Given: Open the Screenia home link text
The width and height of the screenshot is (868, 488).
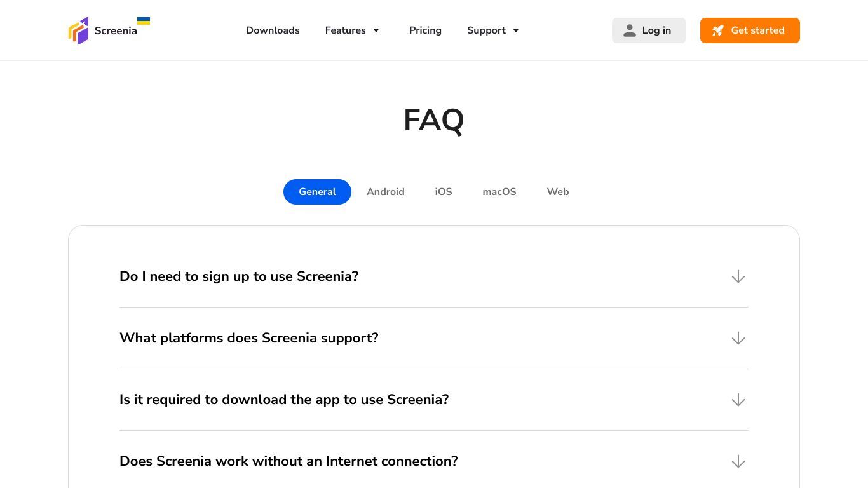Looking at the screenshot, I should pyautogui.click(x=116, y=30).
